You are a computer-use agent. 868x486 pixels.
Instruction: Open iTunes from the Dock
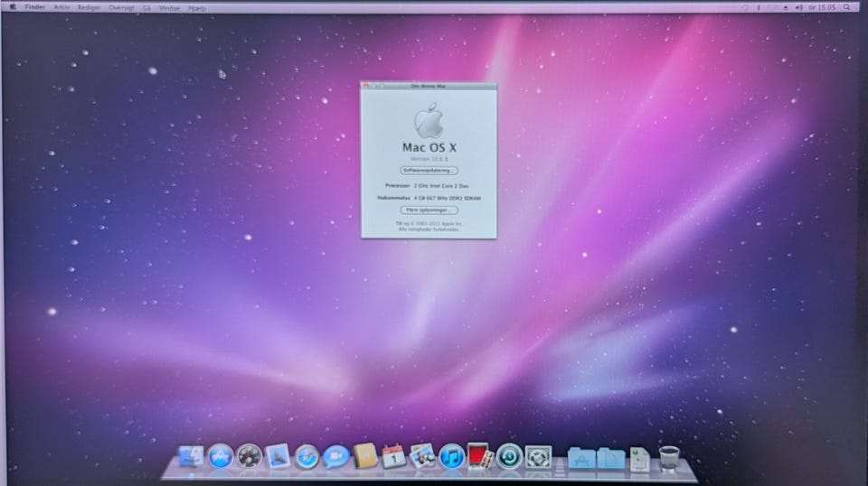(452, 457)
